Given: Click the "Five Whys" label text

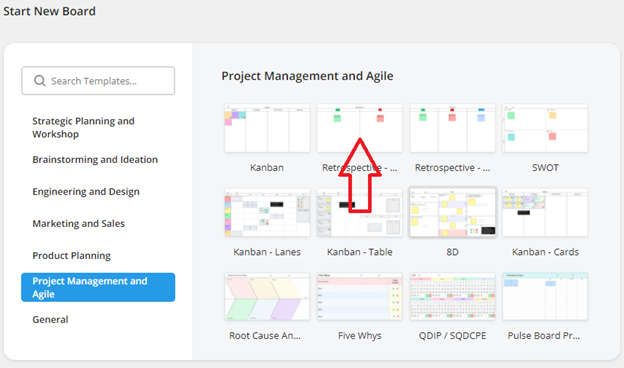Looking at the screenshot, I should pyautogui.click(x=360, y=336).
